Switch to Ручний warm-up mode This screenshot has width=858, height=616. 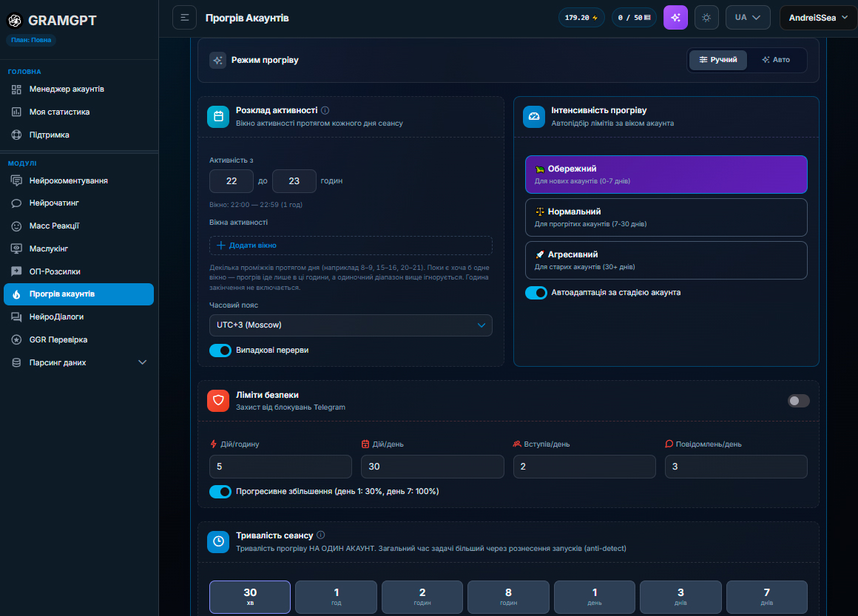coord(718,60)
